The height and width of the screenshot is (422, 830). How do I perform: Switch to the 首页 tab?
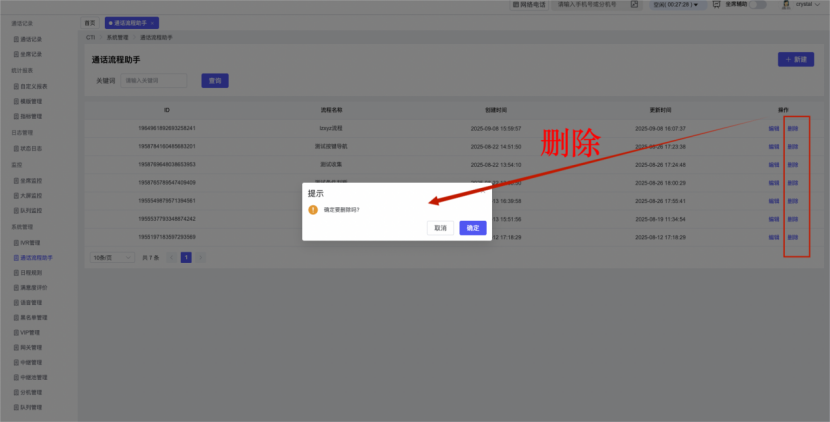pos(90,22)
